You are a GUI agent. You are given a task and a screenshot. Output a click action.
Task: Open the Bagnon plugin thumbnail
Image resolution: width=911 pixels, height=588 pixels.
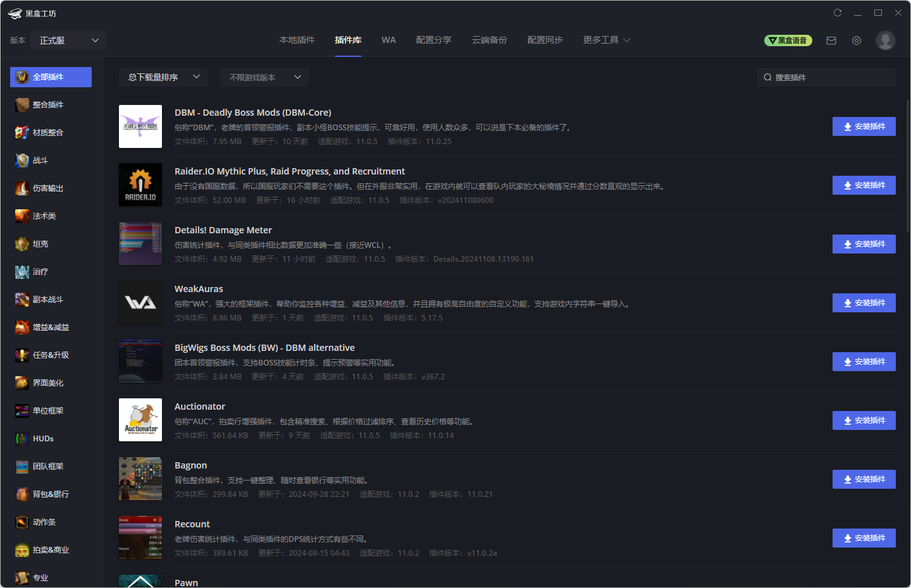pyautogui.click(x=140, y=479)
